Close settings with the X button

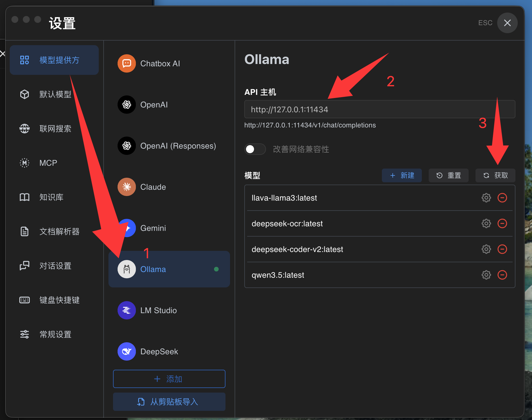pyautogui.click(x=507, y=23)
